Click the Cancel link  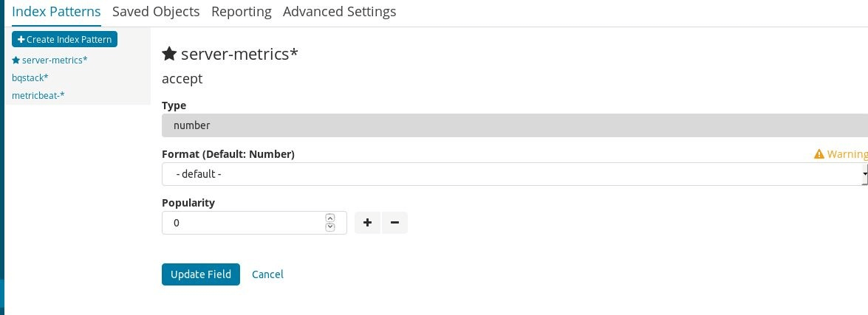pyautogui.click(x=267, y=274)
